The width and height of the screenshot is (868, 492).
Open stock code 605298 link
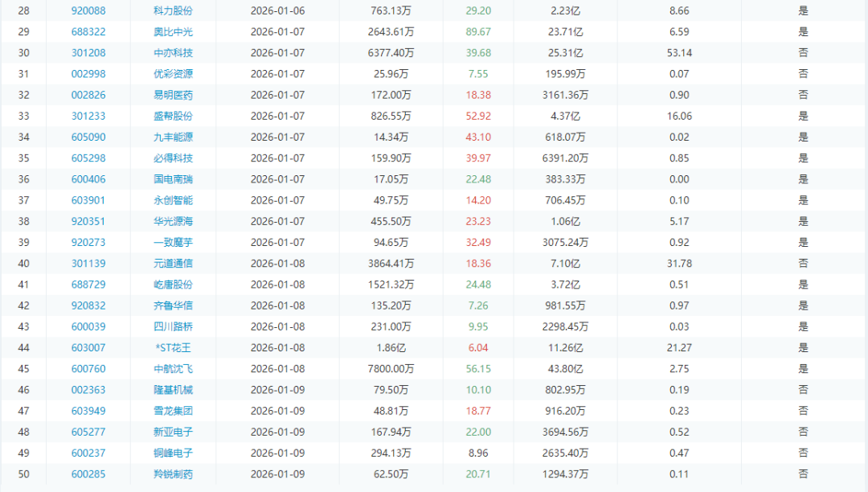(x=88, y=158)
